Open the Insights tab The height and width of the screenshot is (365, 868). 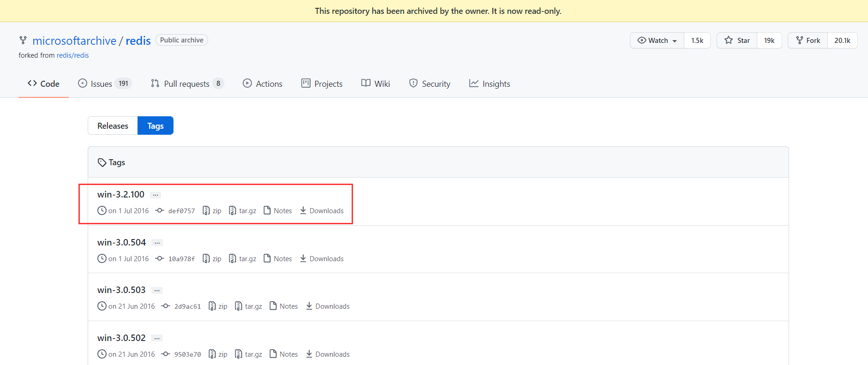click(x=490, y=84)
